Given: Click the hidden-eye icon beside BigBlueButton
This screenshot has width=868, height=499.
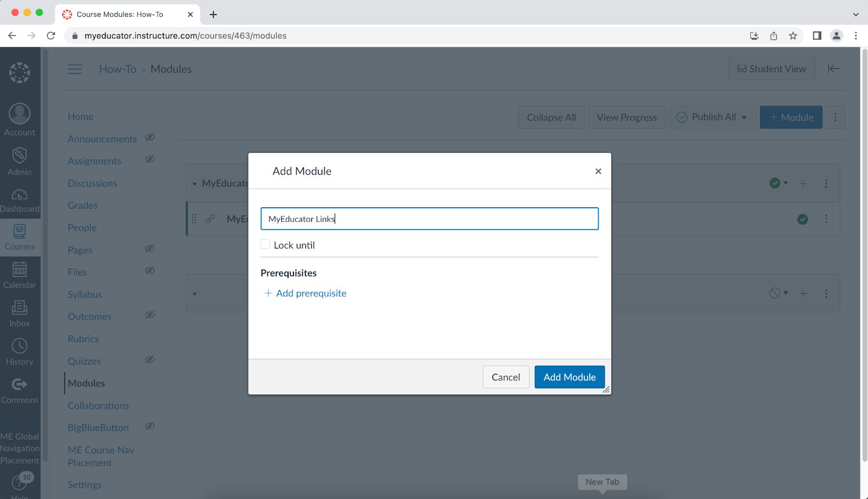Looking at the screenshot, I should coord(150,426).
